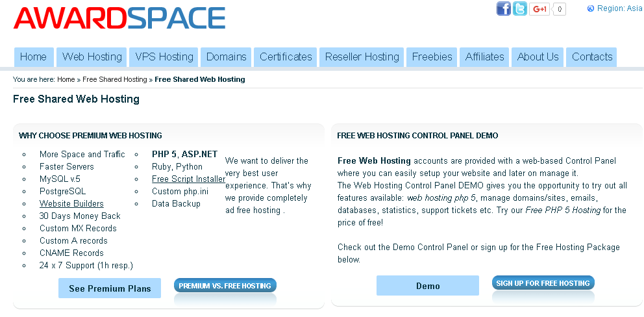Click the Home breadcrumb link
Viewport: 644px width, 317px height.
[x=66, y=79]
